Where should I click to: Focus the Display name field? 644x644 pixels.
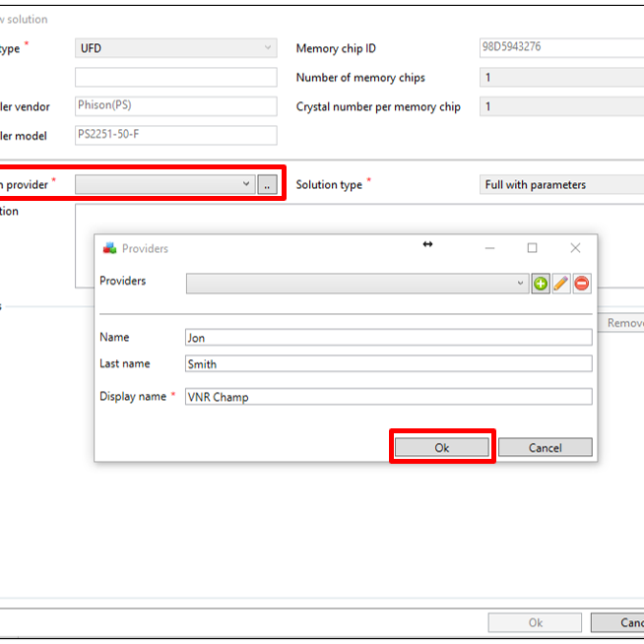click(x=388, y=397)
